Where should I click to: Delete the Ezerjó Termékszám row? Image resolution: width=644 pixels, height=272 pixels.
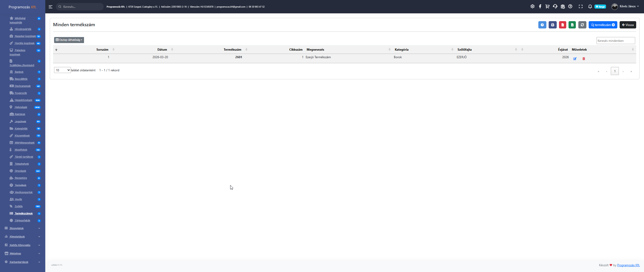584,59
